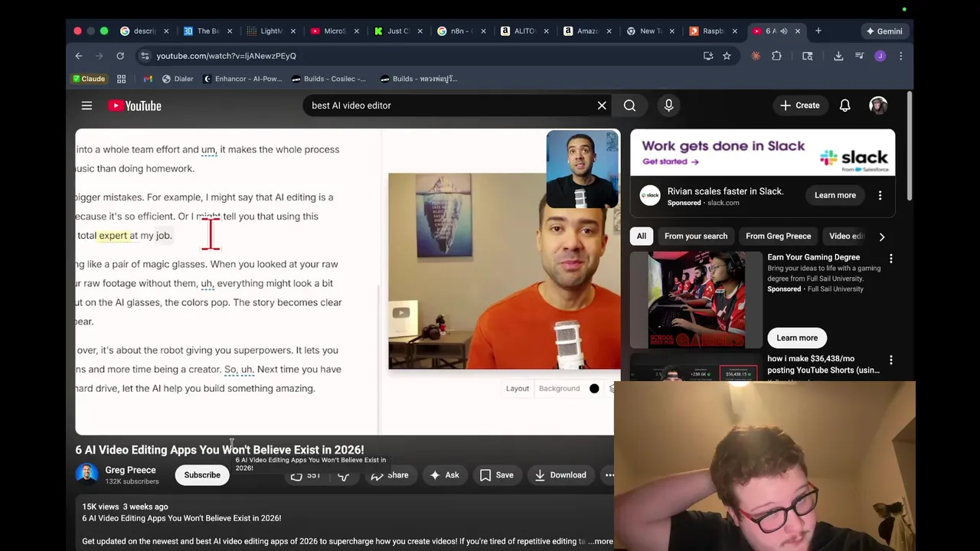The height and width of the screenshot is (551, 980).
Task: Open options for the Full Sail University ad
Action: 890,259
